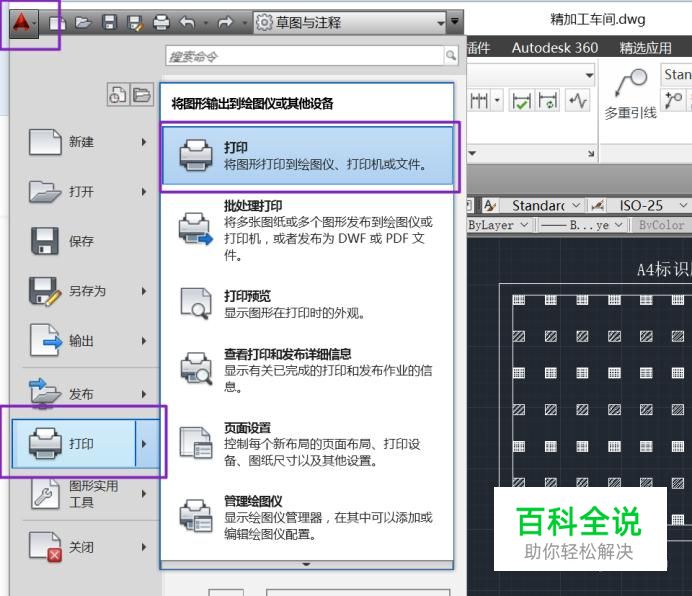Click the 搜索命令 search field
Screen dimensions: 692x596
(x=305, y=56)
